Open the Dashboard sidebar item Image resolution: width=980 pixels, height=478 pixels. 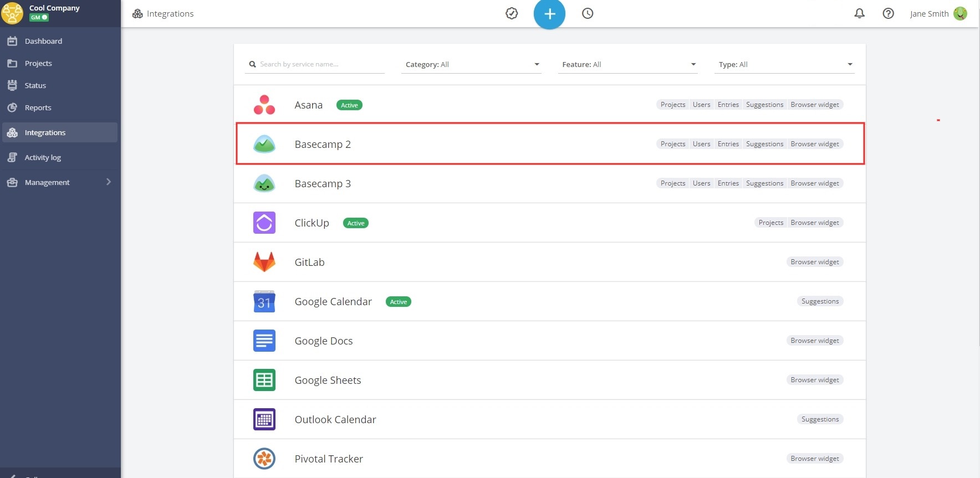click(x=60, y=41)
